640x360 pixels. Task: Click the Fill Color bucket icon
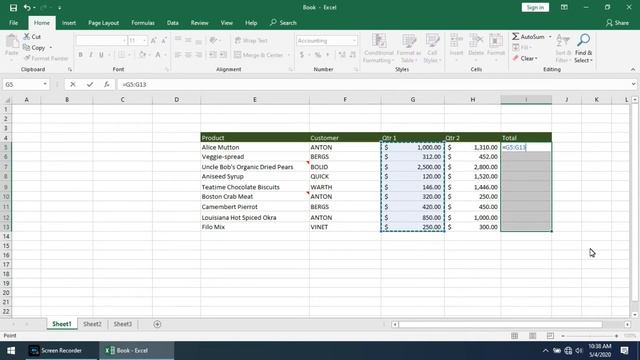click(142, 55)
